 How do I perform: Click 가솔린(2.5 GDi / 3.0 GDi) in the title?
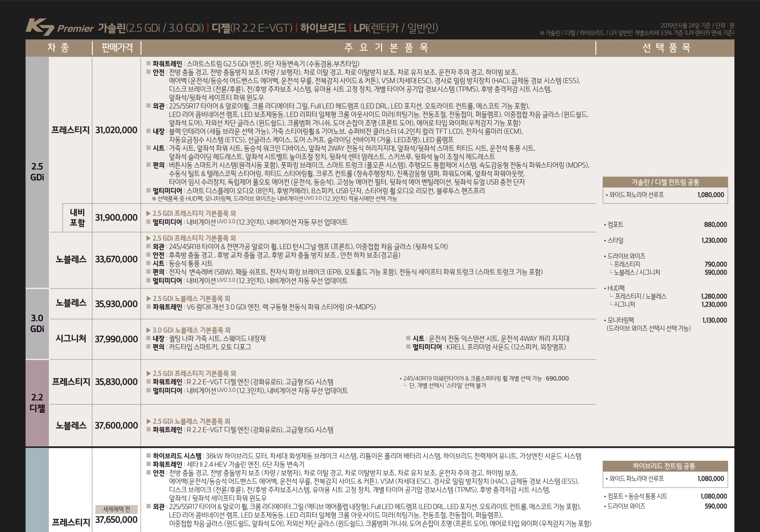151,28
